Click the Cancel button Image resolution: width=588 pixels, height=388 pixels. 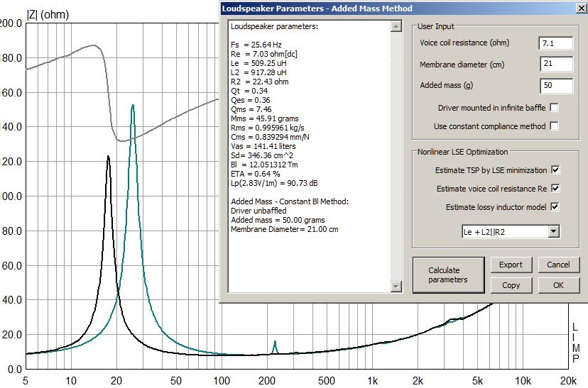[x=558, y=265]
